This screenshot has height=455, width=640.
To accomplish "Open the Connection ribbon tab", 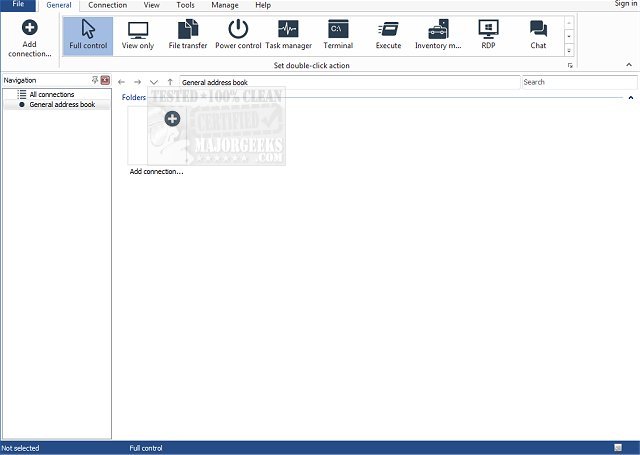I will tap(107, 5).
